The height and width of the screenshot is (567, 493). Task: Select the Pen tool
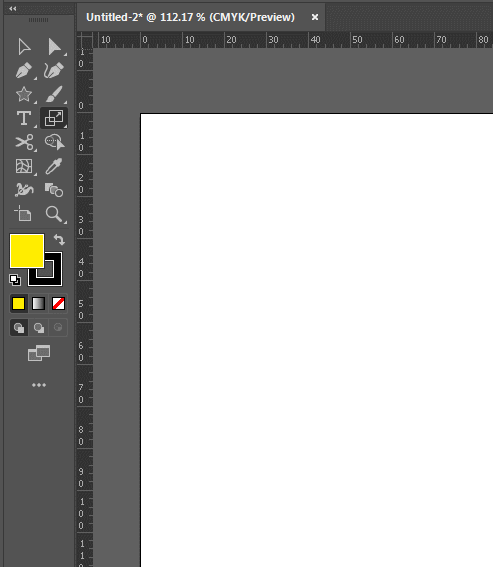[x=24, y=71]
